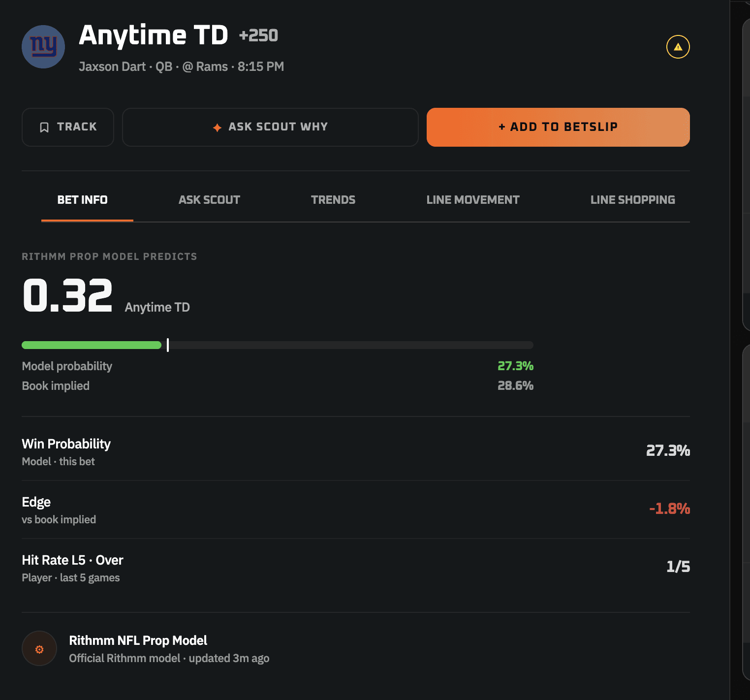This screenshot has width=750, height=700.
Task: Ask Scout why for this prop
Action: point(270,127)
